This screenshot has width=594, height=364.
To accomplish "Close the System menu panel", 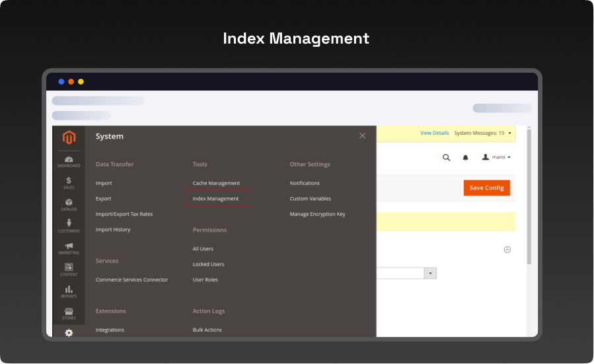I will [362, 135].
